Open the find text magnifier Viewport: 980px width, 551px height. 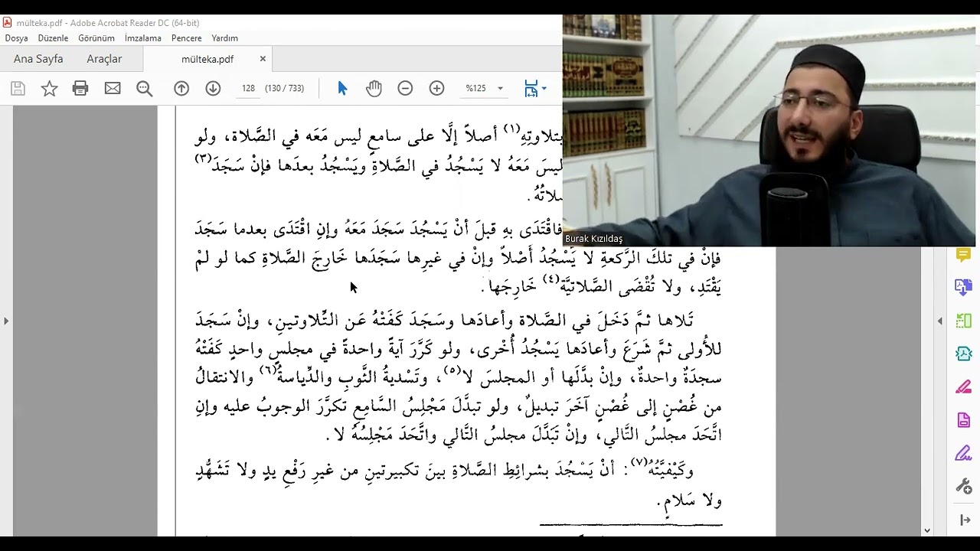click(144, 89)
